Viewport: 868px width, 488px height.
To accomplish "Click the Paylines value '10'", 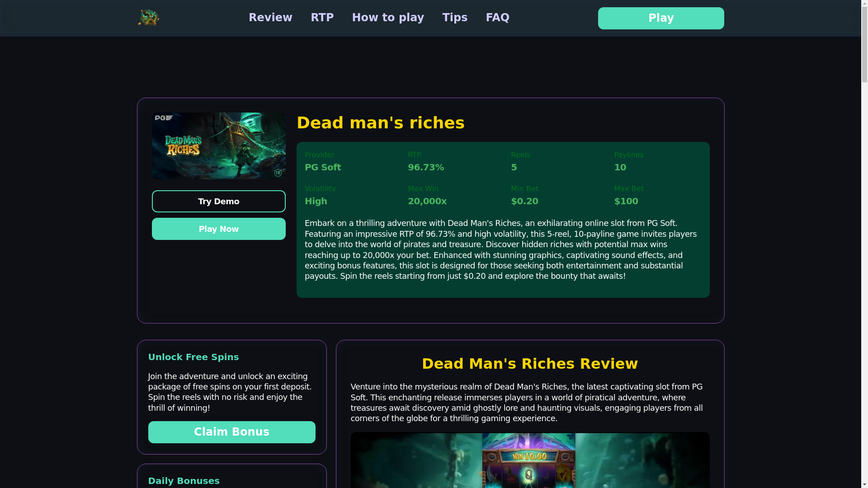I will (x=620, y=167).
